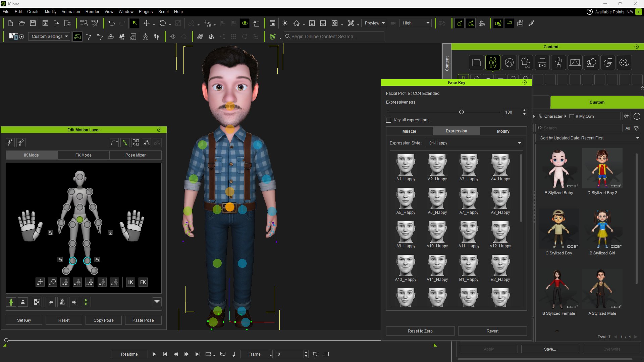The image size is (644, 362).
Task: Open the Actor content category icon
Action: 493,63
